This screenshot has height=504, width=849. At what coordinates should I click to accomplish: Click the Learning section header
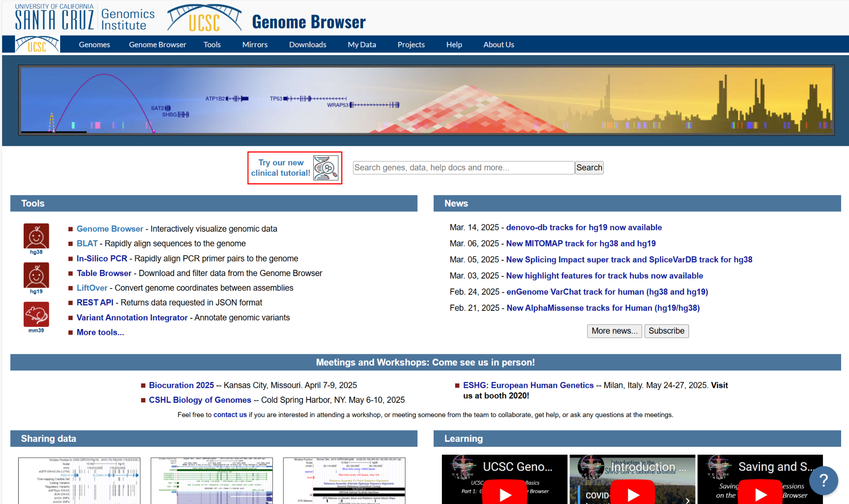click(x=637, y=439)
